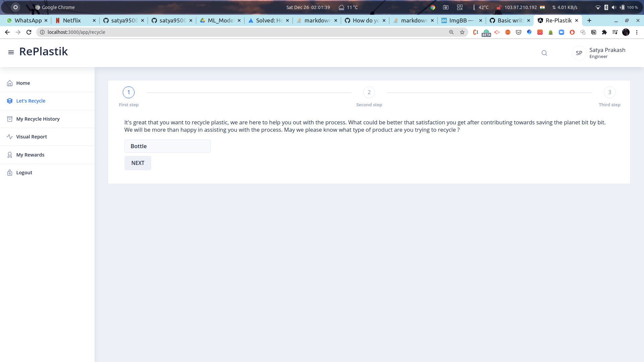
Task: Toggle the hamburger sidebar menu icon
Action: click(x=11, y=52)
